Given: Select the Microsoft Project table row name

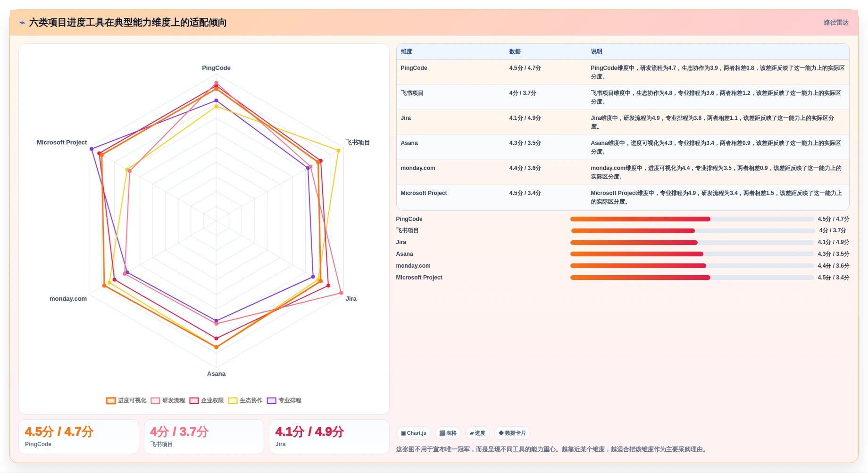Looking at the screenshot, I should (x=424, y=193).
